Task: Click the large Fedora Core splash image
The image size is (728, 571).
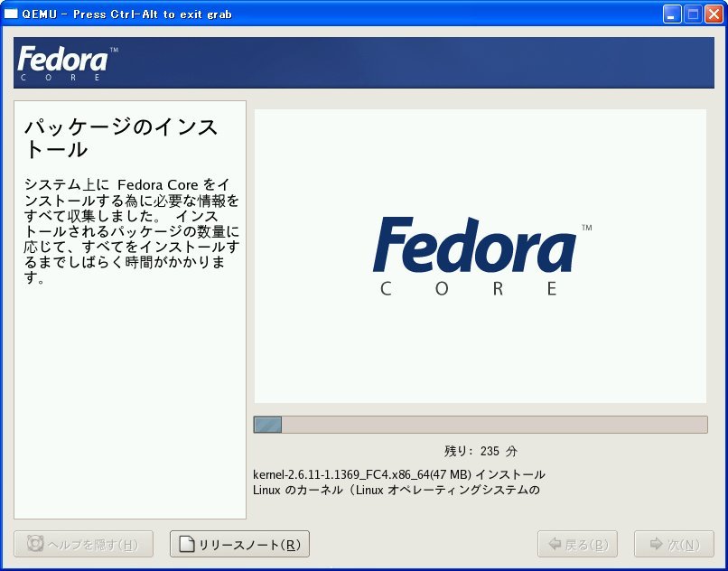Action: [481, 256]
